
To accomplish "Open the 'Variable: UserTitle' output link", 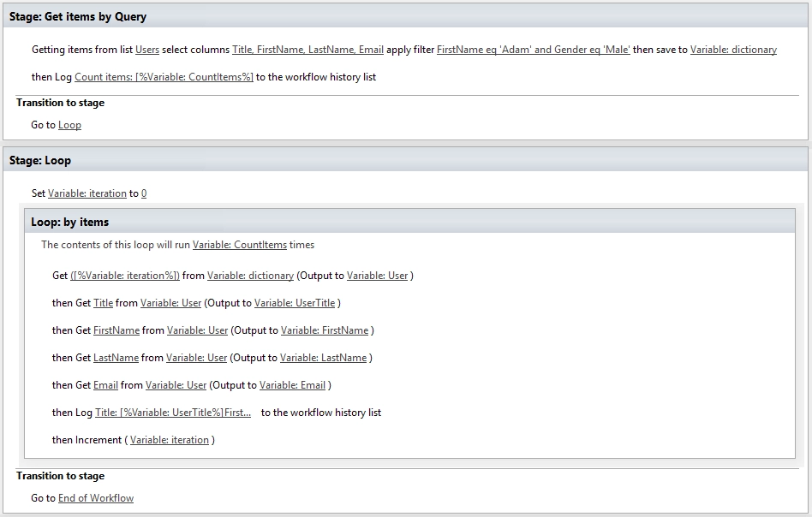I will [x=295, y=303].
